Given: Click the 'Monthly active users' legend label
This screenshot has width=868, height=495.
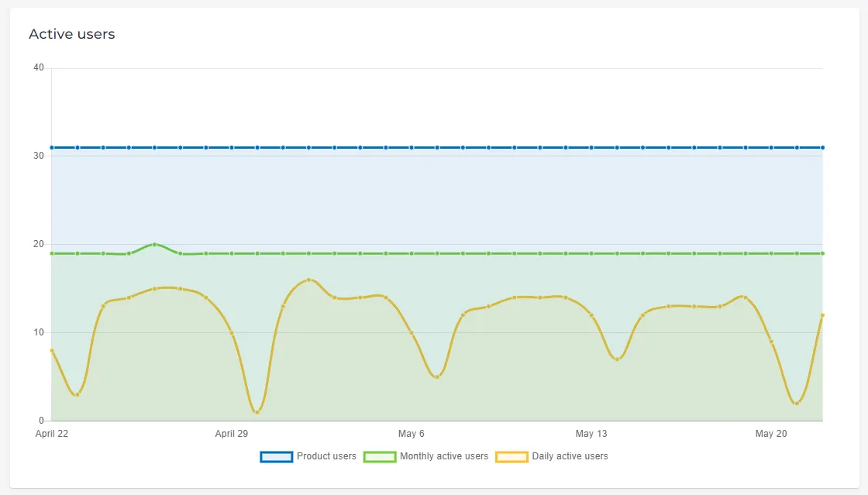Looking at the screenshot, I should click(444, 456).
